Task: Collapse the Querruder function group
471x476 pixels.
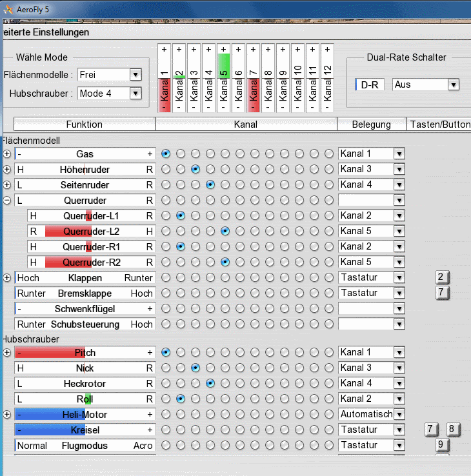Action: 7,200
